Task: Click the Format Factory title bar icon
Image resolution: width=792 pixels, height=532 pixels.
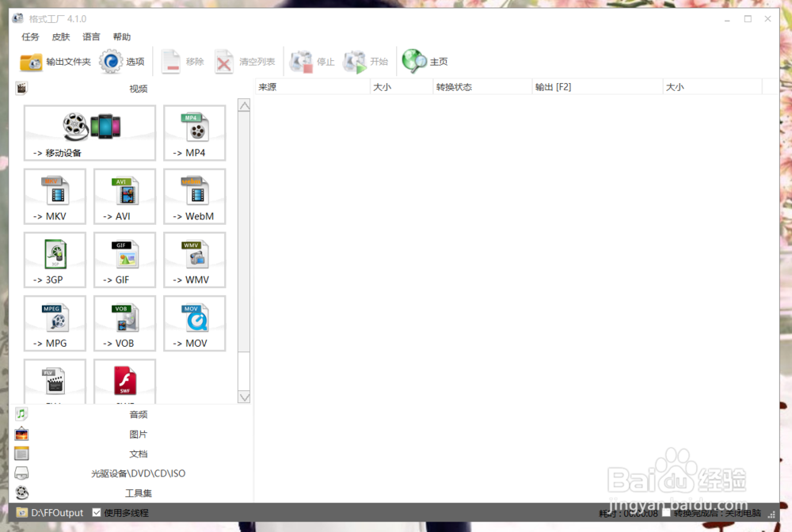Action: 18,19
